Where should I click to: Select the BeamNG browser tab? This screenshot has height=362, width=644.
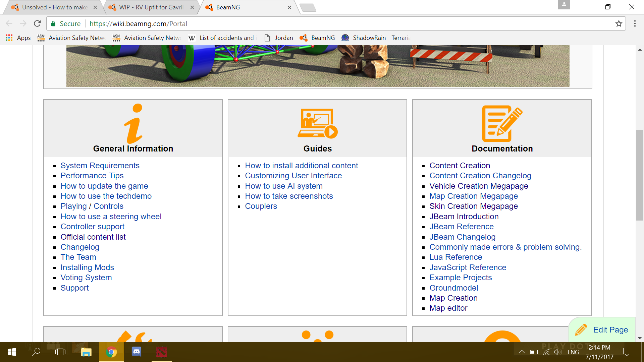coord(248,7)
